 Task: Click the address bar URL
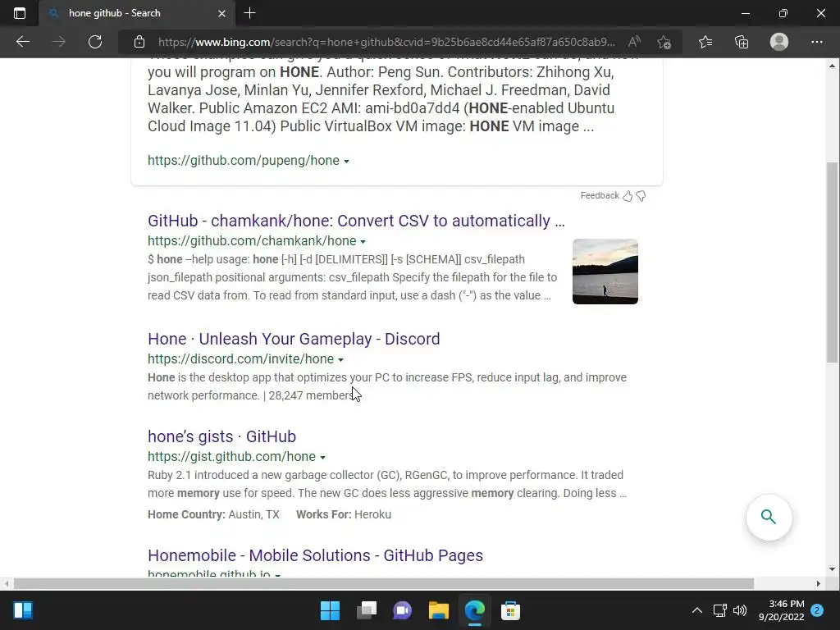387,42
